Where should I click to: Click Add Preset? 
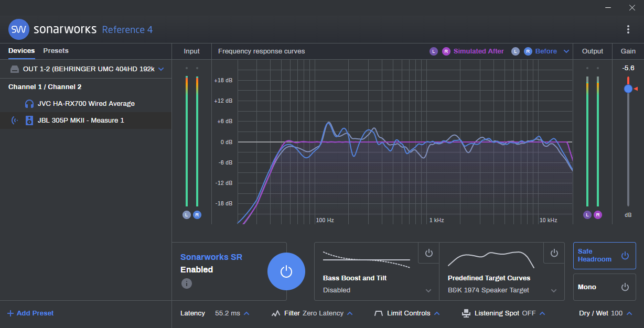pos(30,313)
